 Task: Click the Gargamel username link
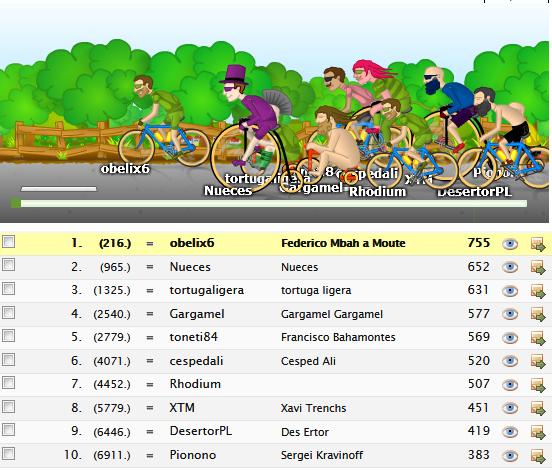[x=197, y=314]
